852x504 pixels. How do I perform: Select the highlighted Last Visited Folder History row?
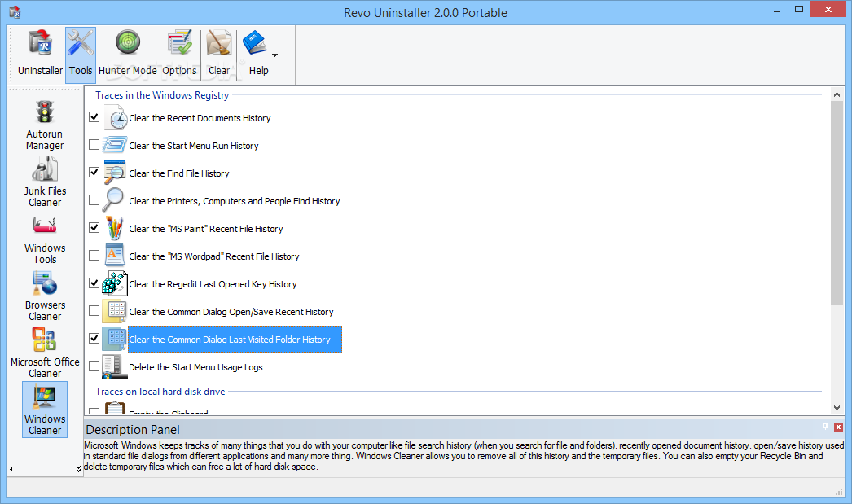pyautogui.click(x=235, y=340)
